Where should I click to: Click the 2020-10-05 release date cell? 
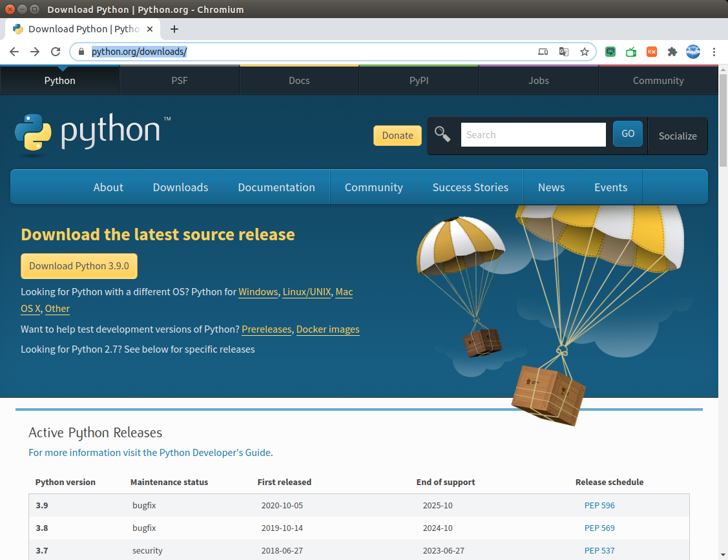[282, 505]
